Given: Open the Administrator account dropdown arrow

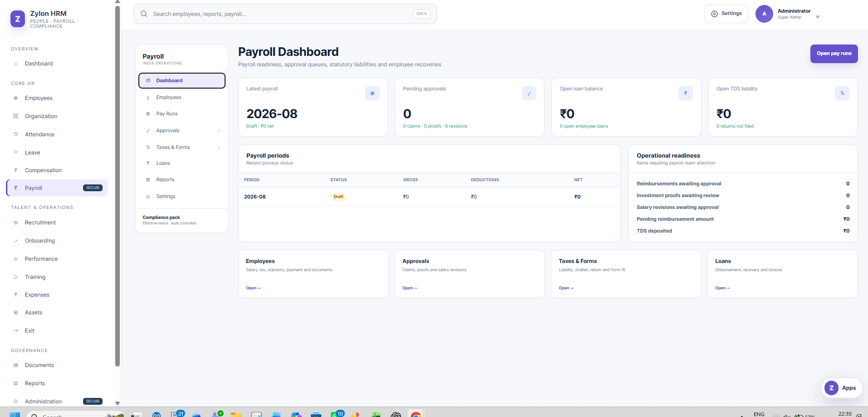Looking at the screenshot, I should 818,17.
